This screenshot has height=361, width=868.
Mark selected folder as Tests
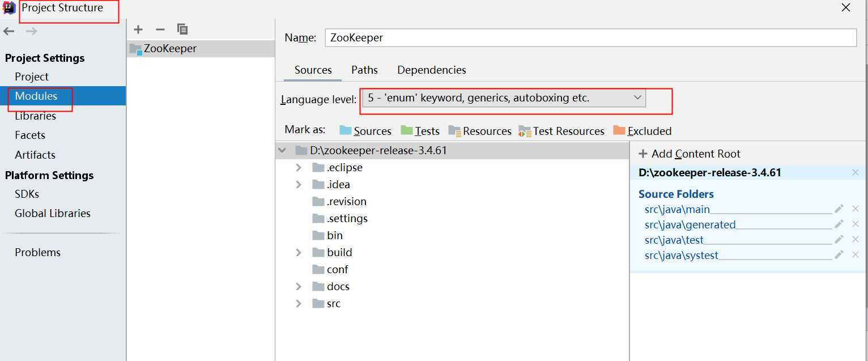(x=420, y=131)
